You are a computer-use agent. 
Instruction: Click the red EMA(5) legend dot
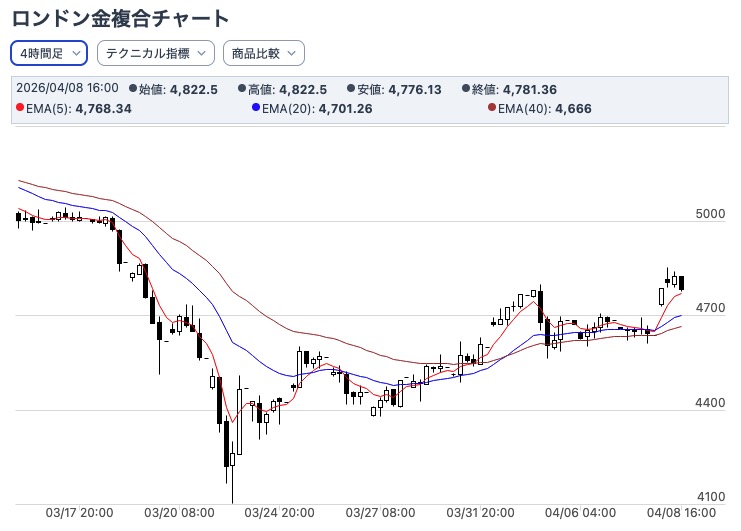pos(21,108)
